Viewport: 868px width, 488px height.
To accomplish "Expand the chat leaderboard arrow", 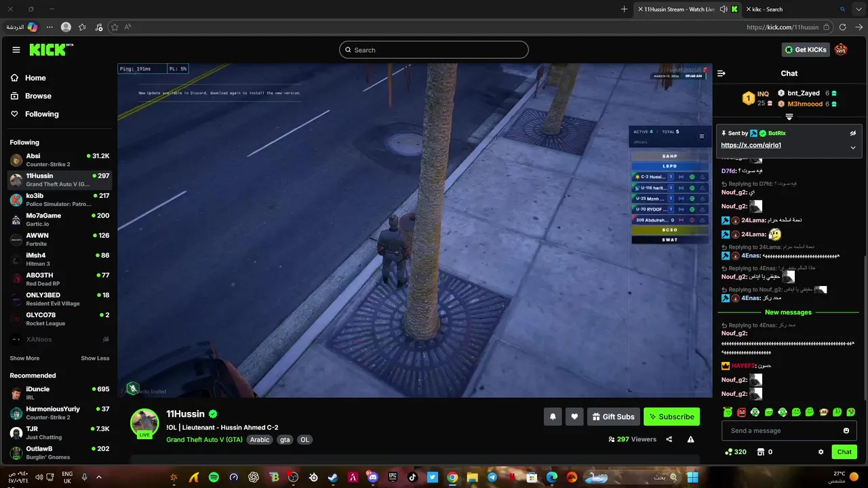I will pyautogui.click(x=789, y=117).
